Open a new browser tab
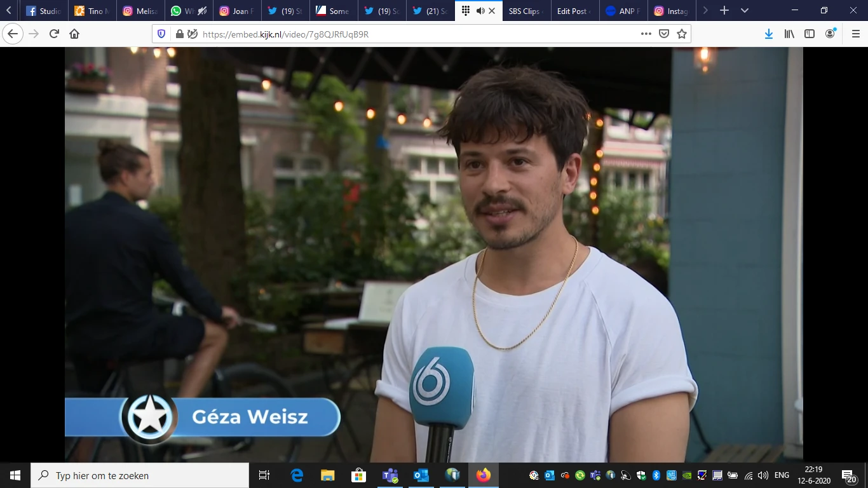The height and width of the screenshot is (488, 868). click(724, 11)
